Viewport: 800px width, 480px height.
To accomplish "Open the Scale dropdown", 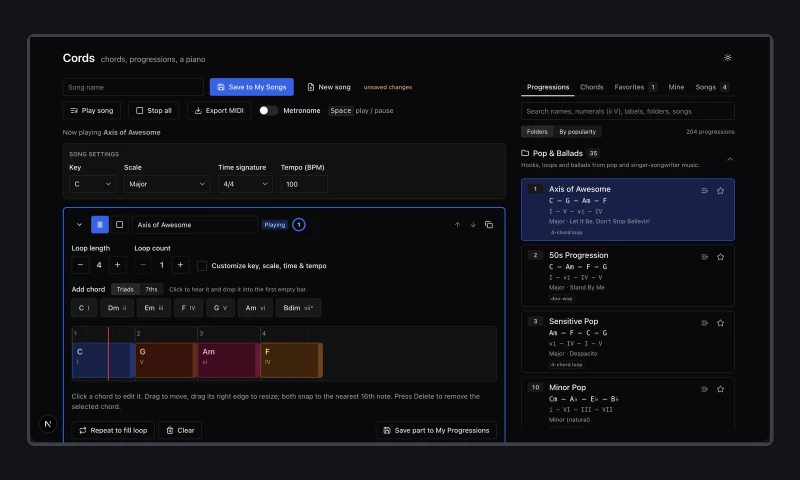I will (x=166, y=184).
